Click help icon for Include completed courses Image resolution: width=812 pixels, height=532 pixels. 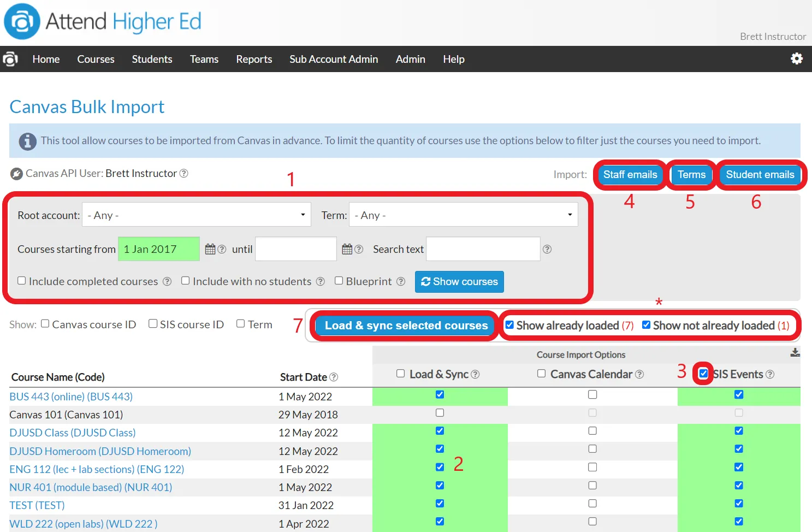167,281
